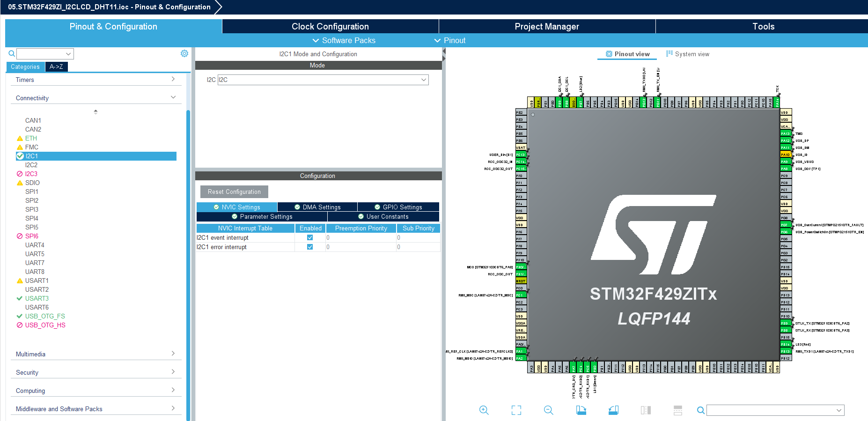Image resolution: width=868 pixels, height=421 pixels.
Task: Click the yellow PA10 pin on chip
Action: 786,155
